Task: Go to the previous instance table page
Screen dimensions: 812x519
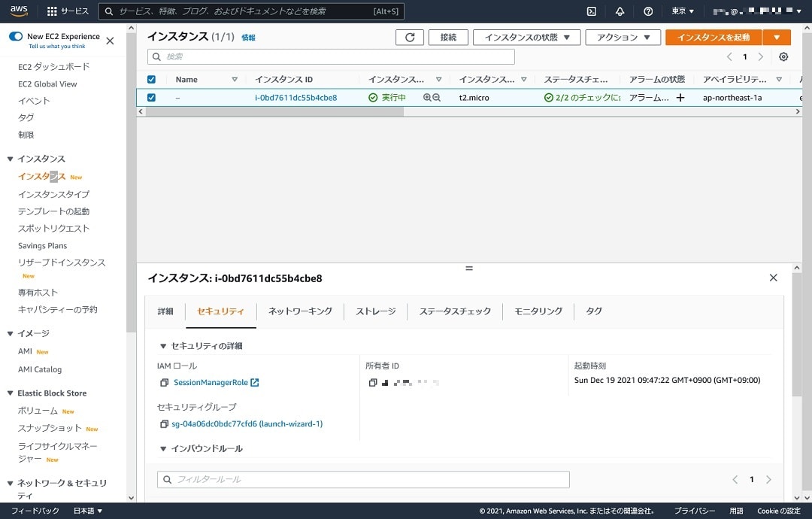Action: coord(729,57)
